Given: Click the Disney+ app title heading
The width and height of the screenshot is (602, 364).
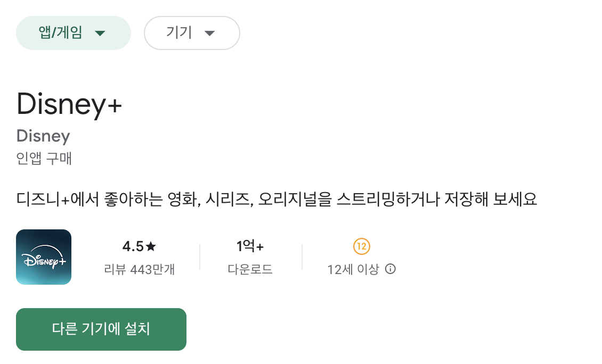Looking at the screenshot, I should tap(69, 104).
